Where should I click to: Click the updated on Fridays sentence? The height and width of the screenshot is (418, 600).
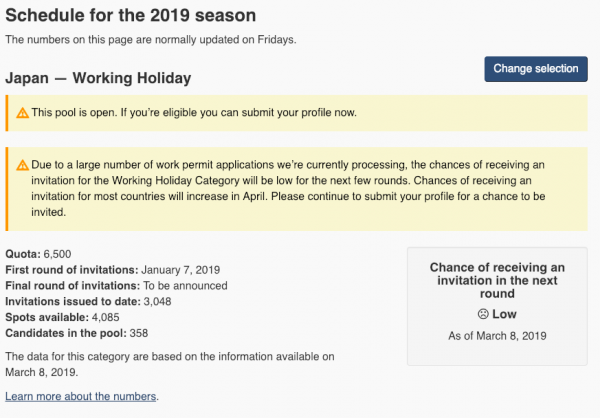coord(149,40)
